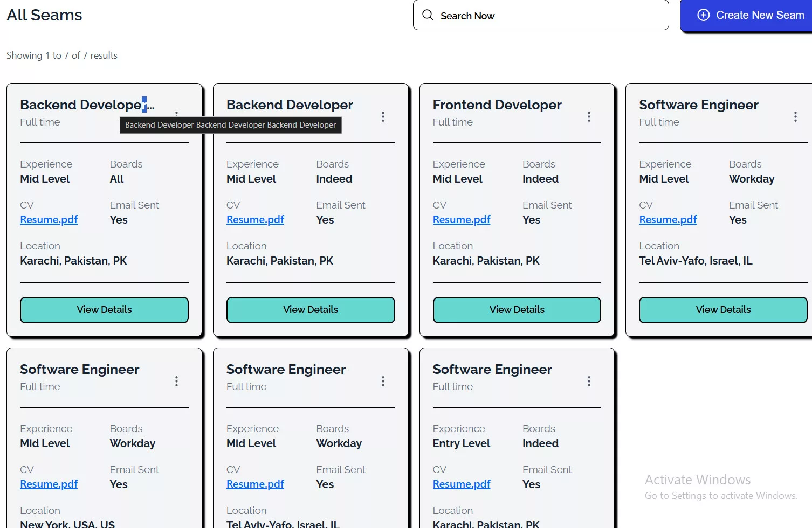The image size is (812, 528).
Task: Click the plus circle icon on Create New Seam
Action: (x=703, y=15)
